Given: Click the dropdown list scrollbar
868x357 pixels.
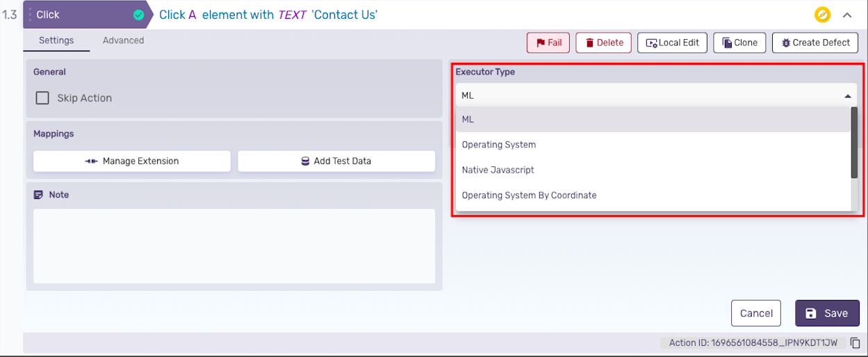Looking at the screenshot, I should click(854, 143).
